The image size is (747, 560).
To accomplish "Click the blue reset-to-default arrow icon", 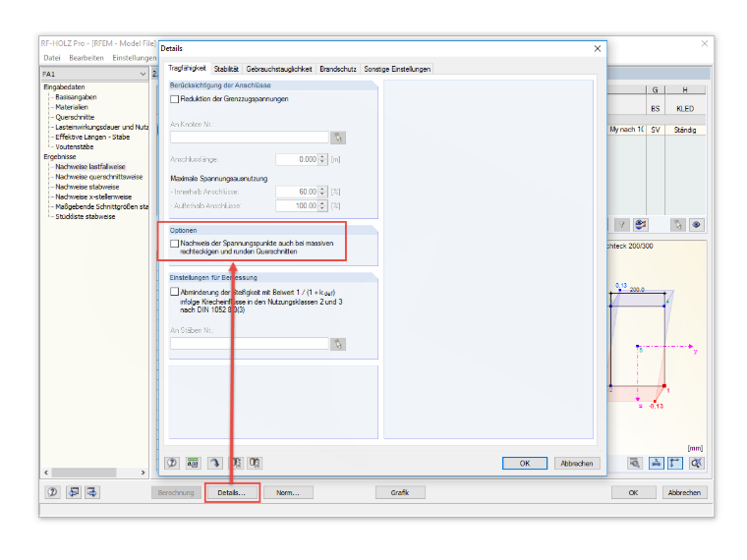I will [215, 463].
